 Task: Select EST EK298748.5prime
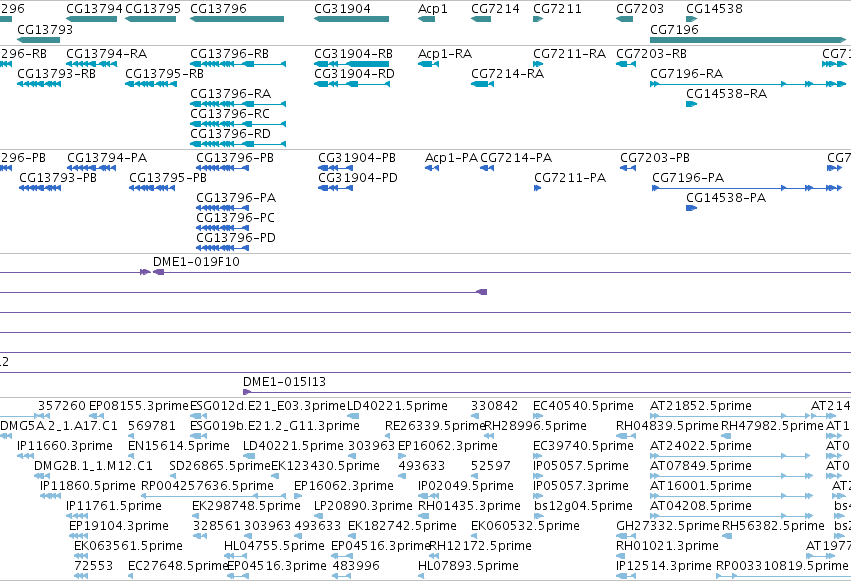coord(246,506)
